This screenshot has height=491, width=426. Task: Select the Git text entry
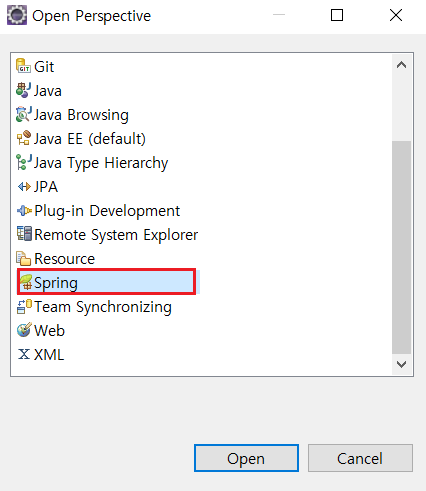click(44, 67)
